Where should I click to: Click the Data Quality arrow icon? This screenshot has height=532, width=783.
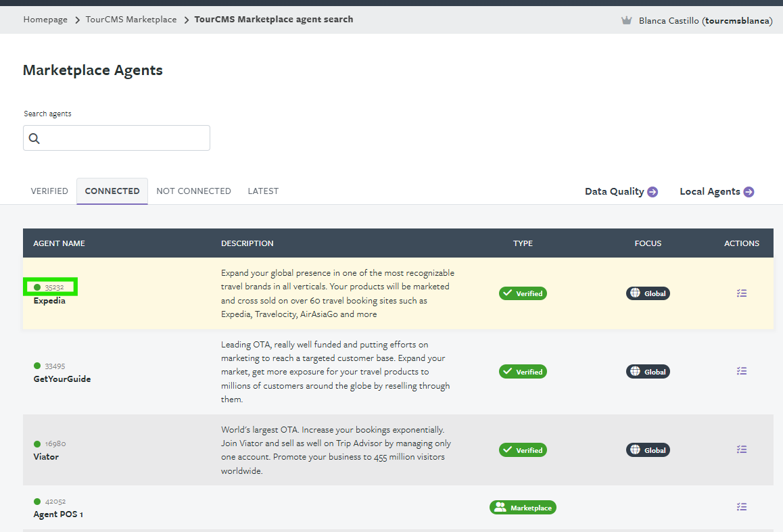click(x=652, y=191)
